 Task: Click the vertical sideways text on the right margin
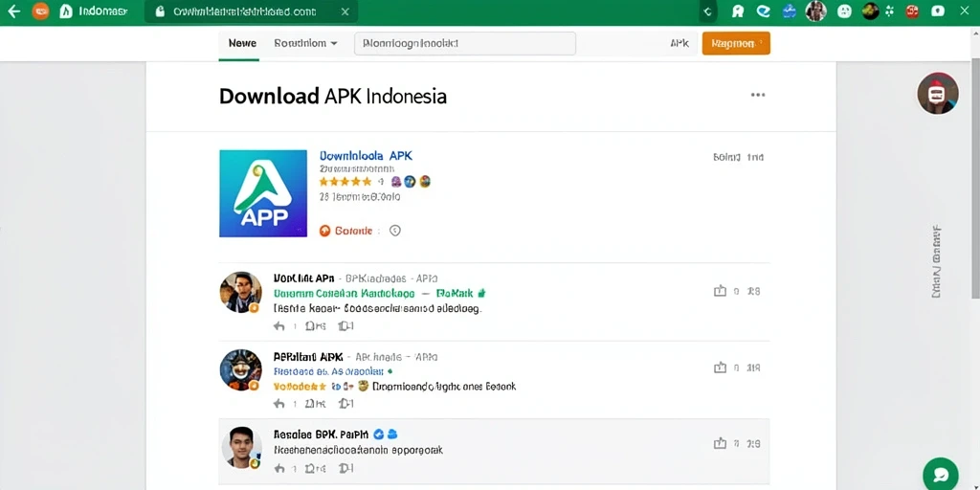[x=936, y=262]
